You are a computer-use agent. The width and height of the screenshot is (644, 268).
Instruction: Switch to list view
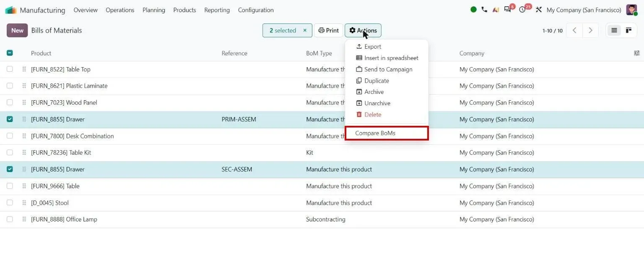[614, 30]
